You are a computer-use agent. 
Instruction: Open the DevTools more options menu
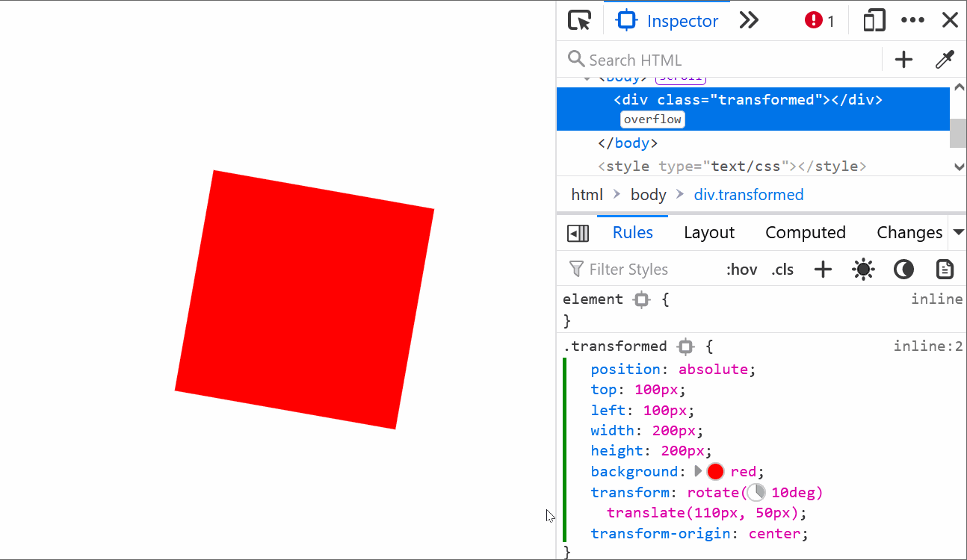point(912,21)
